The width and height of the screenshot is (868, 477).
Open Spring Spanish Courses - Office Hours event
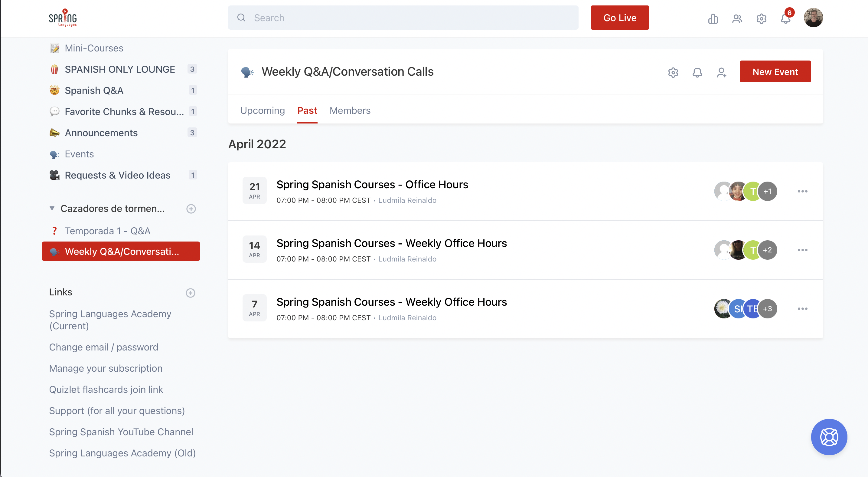click(x=372, y=185)
